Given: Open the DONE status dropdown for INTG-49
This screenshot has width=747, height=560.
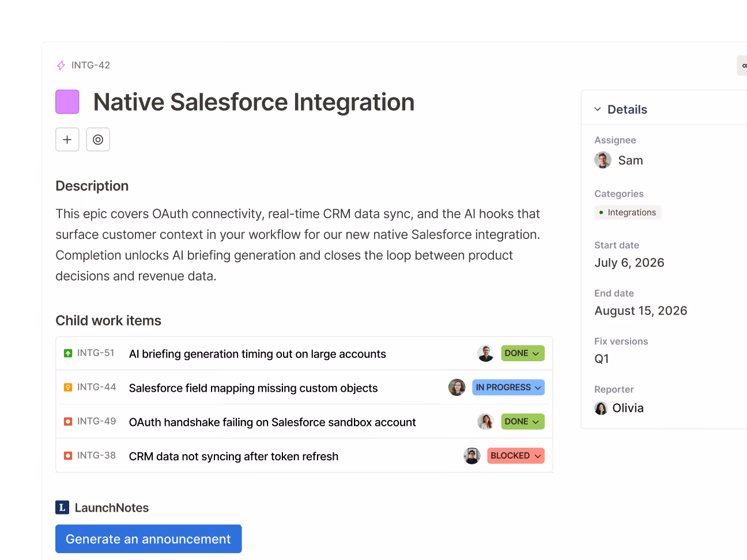Looking at the screenshot, I should pos(523,422).
